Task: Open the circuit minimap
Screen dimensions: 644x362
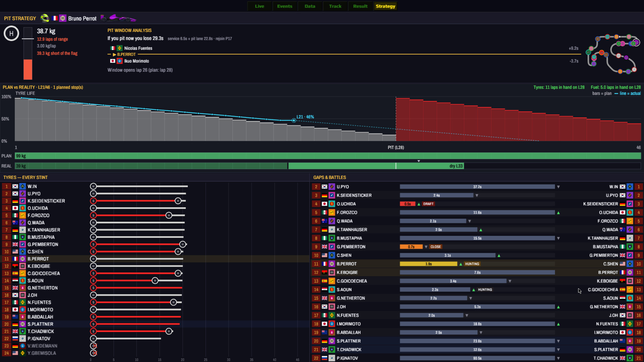Action: [x=613, y=54]
